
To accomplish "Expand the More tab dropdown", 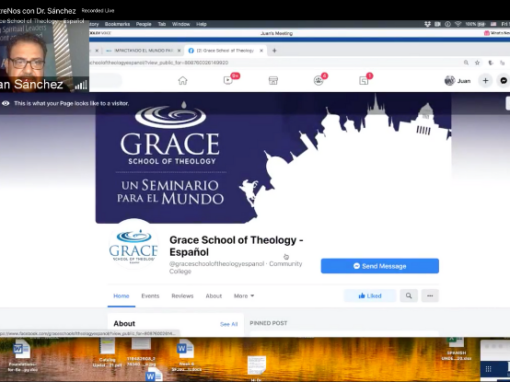I will (244, 296).
